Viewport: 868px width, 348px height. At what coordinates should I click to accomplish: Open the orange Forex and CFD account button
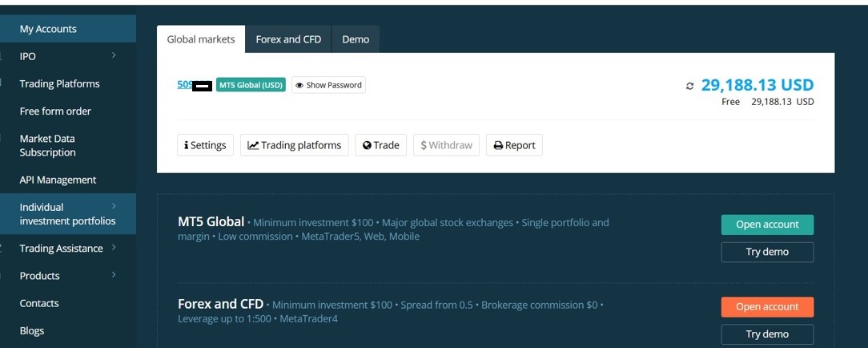pyautogui.click(x=767, y=307)
